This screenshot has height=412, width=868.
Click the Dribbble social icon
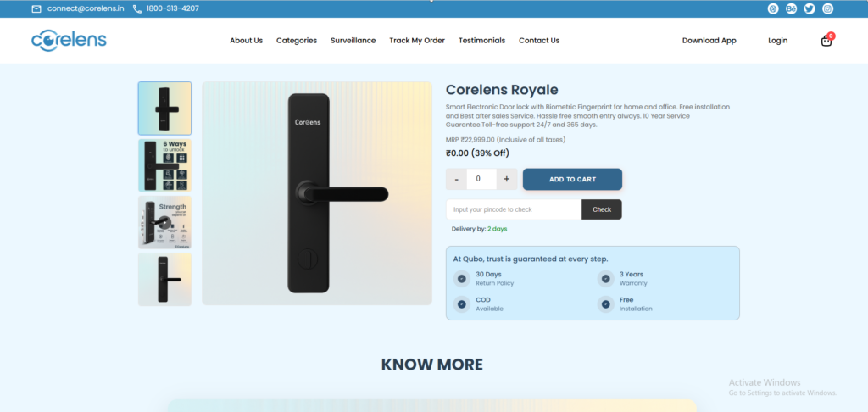click(x=773, y=8)
